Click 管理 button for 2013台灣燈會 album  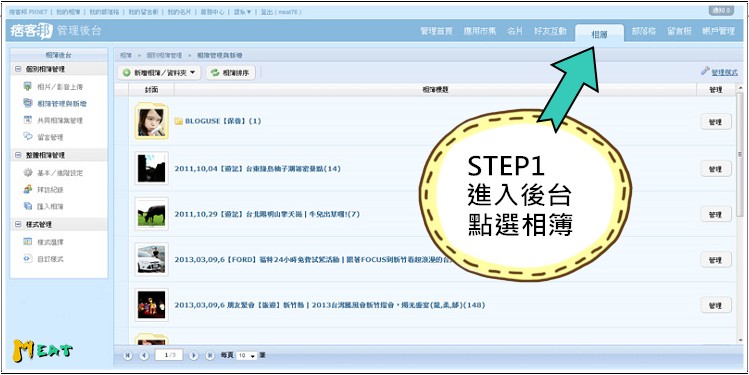[716, 305]
